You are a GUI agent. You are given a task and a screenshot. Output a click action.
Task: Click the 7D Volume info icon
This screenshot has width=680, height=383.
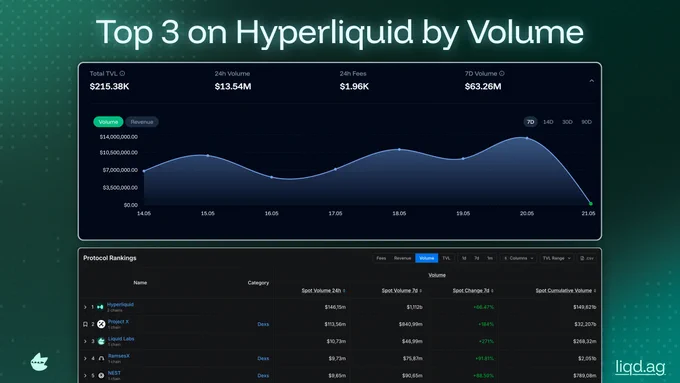(x=502, y=74)
